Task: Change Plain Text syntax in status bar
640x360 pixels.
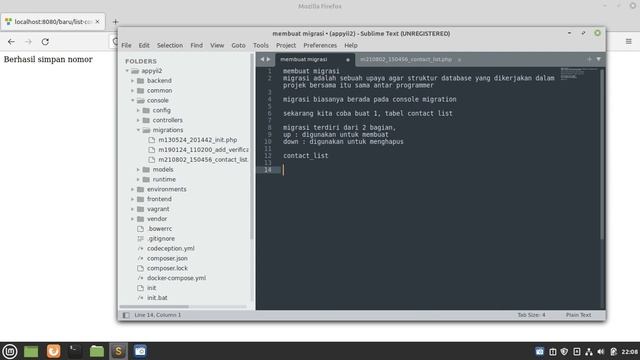Action: click(578, 315)
